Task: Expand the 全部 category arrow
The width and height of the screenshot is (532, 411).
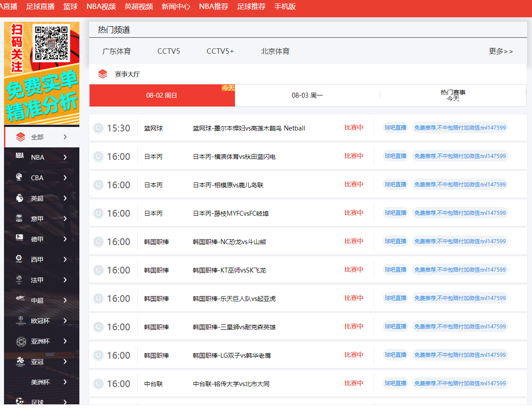Action: click(65, 137)
